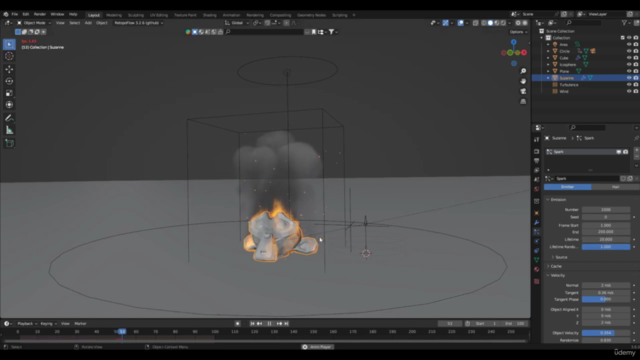Toggle visibility eye for Turbulence
Image resolution: width=640 pixels, height=360 pixels.
coord(629,84)
